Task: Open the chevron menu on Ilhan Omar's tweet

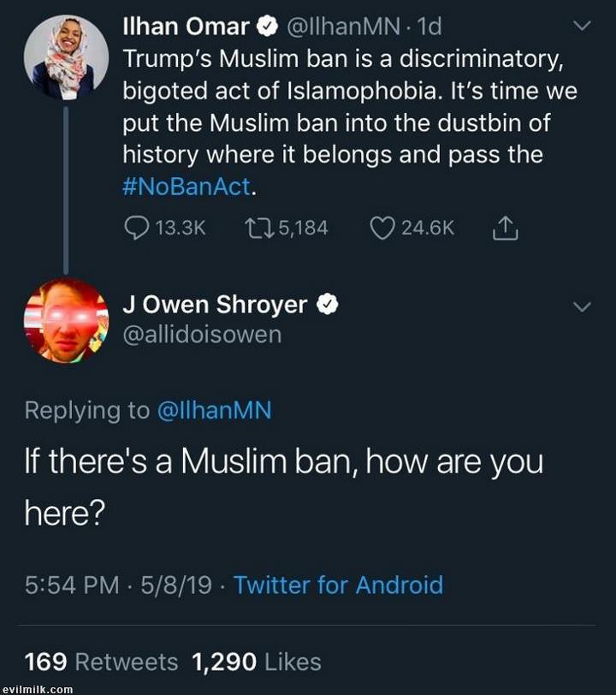Action: pos(582,27)
